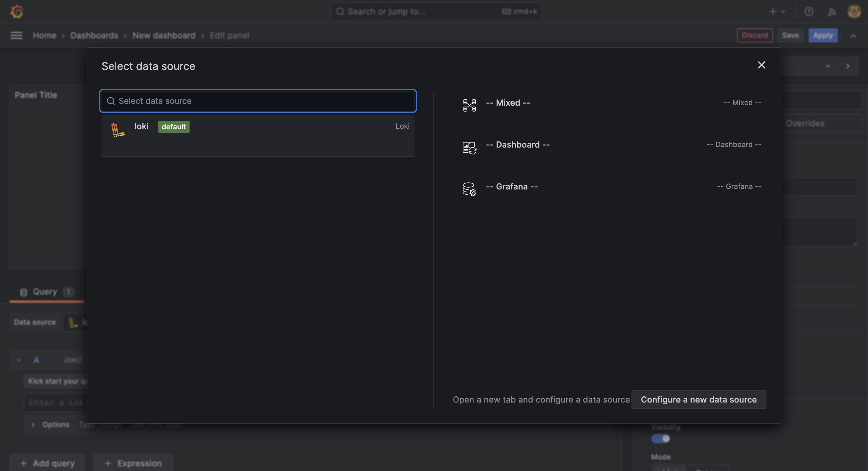Image resolution: width=868 pixels, height=471 pixels.
Task: Close the Select data source dialog
Action: pyautogui.click(x=761, y=65)
